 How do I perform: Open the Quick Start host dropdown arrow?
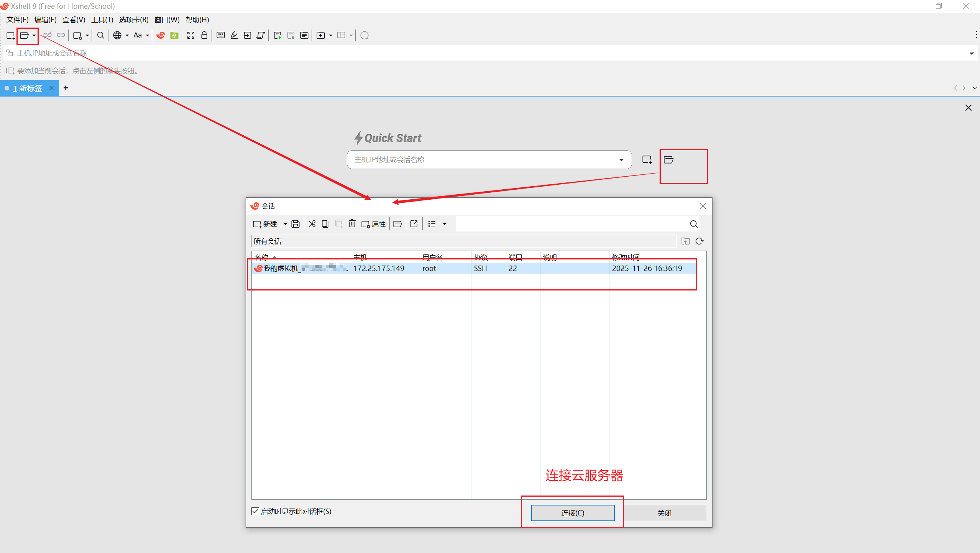621,160
